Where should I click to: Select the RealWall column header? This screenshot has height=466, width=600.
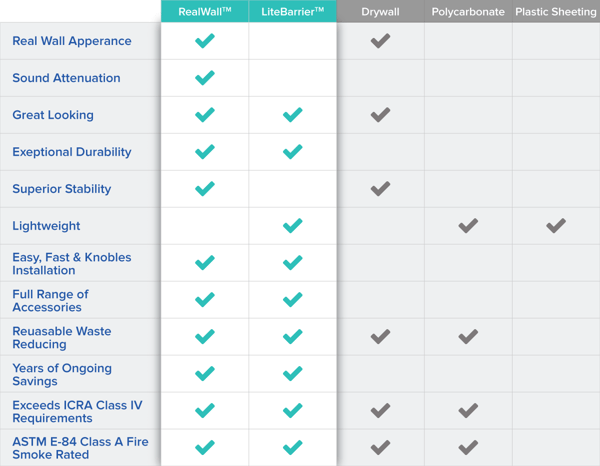tap(205, 11)
